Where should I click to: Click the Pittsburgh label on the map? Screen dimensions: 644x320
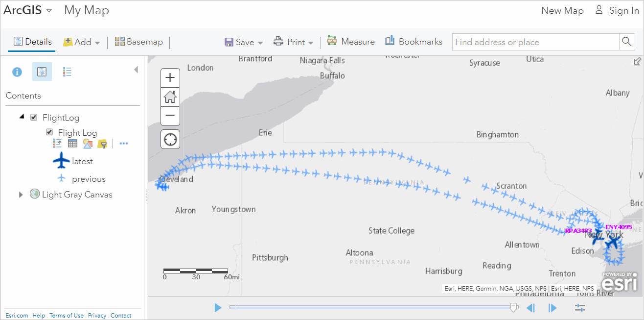click(x=270, y=258)
